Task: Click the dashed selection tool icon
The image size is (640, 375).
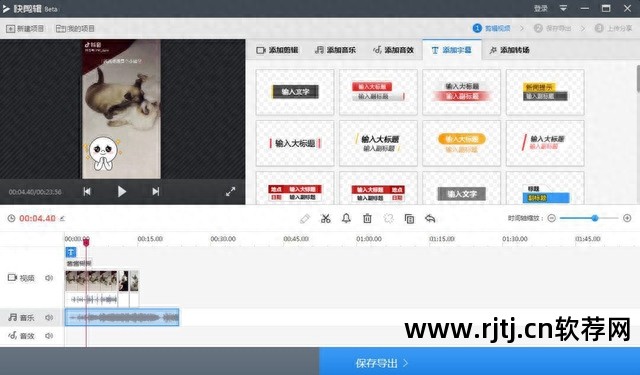Action: click(x=388, y=219)
